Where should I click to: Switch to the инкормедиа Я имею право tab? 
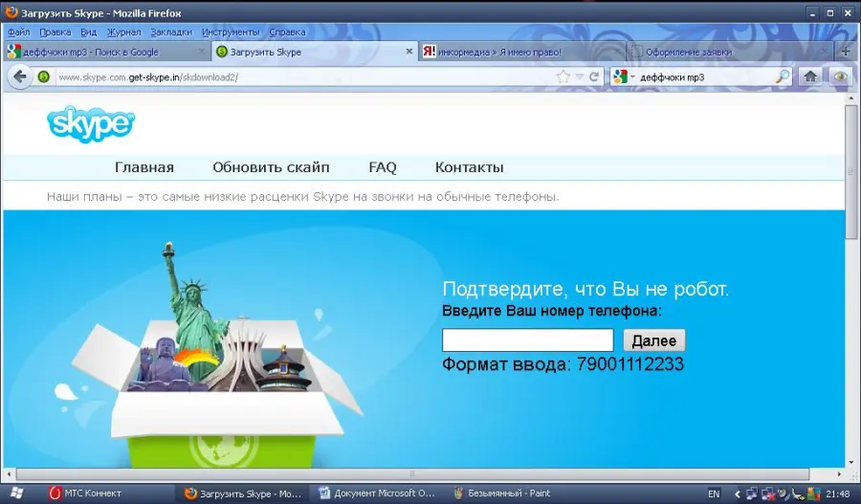[x=521, y=52]
